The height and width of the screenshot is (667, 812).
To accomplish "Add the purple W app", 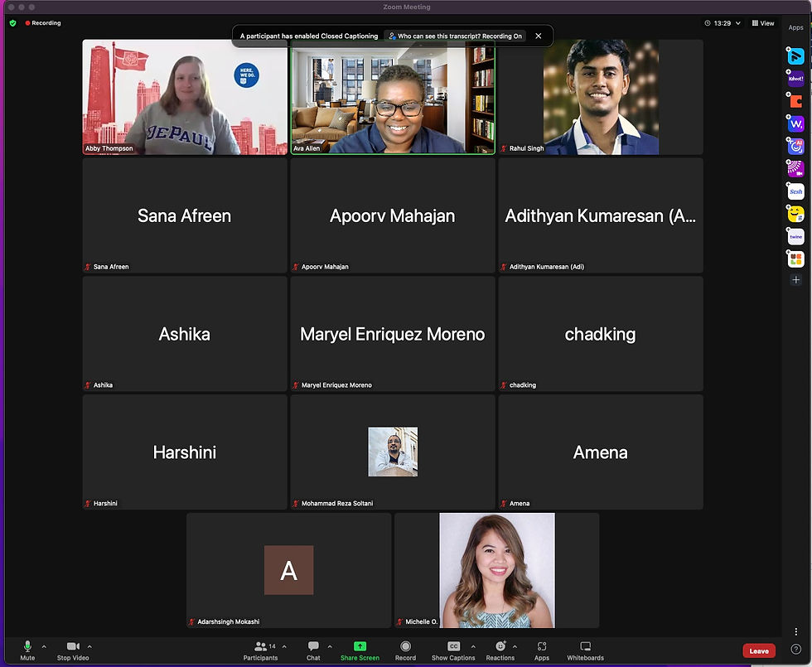I will point(795,123).
